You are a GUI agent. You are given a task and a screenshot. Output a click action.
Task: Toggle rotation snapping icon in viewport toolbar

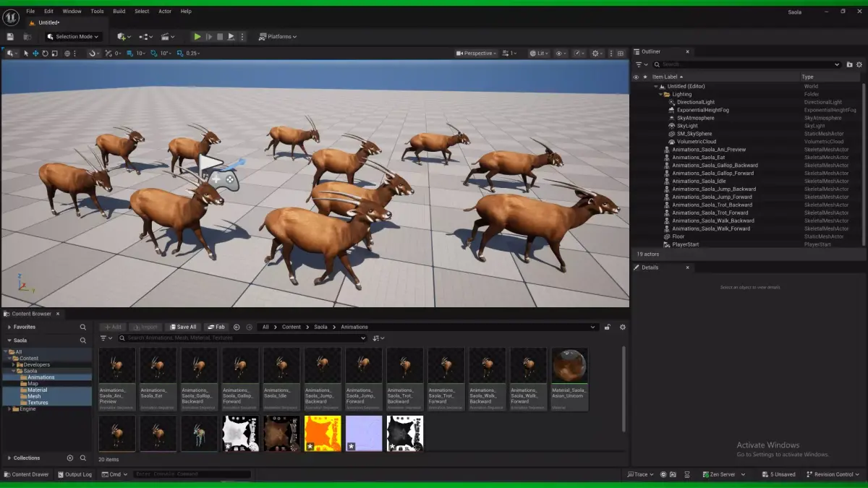pyautogui.click(x=154, y=53)
